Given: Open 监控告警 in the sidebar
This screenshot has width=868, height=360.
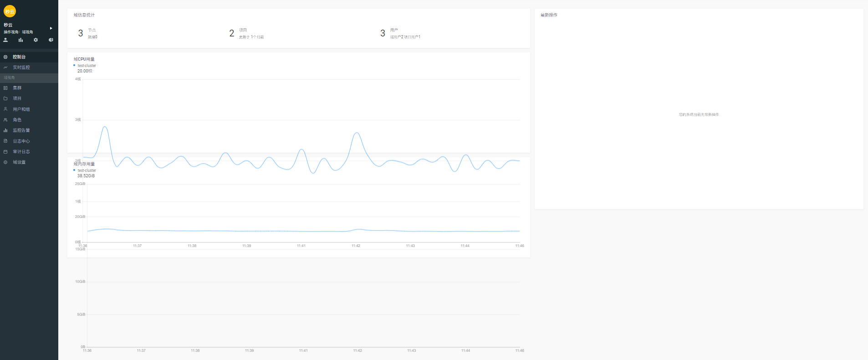Looking at the screenshot, I should 21,130.
